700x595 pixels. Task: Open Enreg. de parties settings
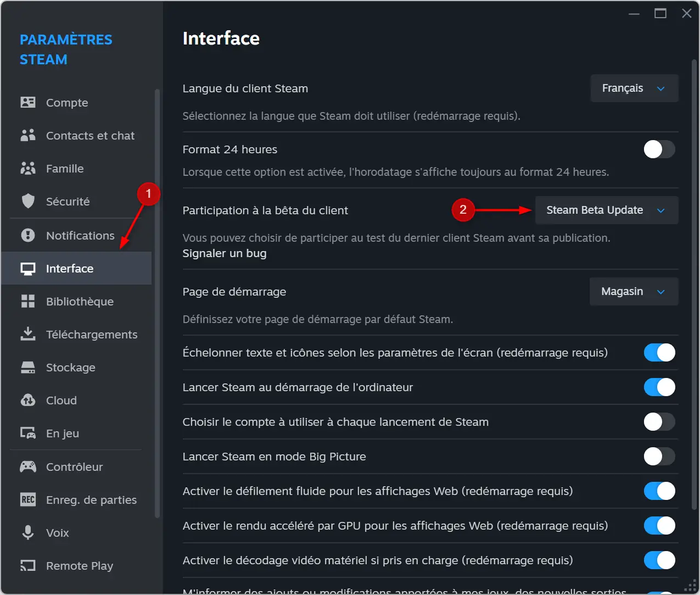coord(76,499)
